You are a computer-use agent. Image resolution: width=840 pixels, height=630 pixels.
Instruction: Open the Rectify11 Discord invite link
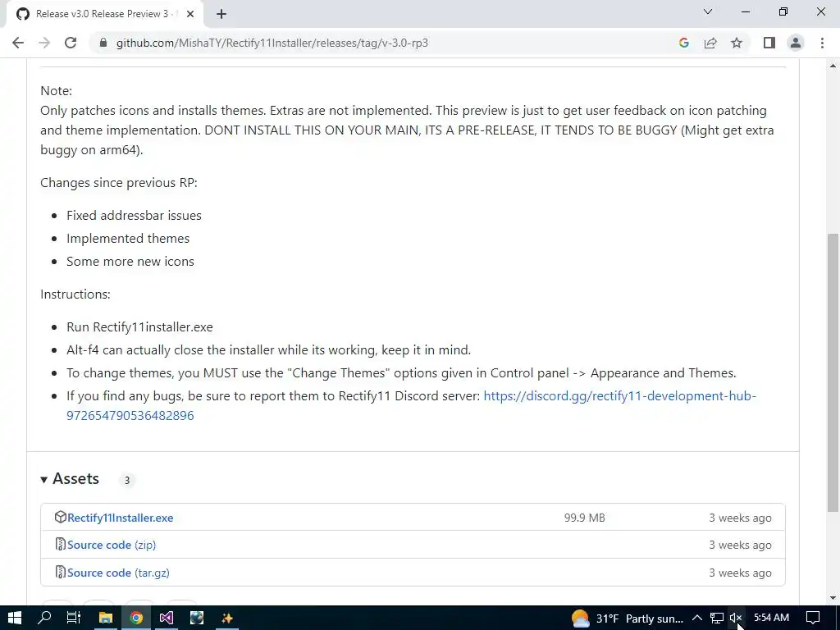(412, 405)
